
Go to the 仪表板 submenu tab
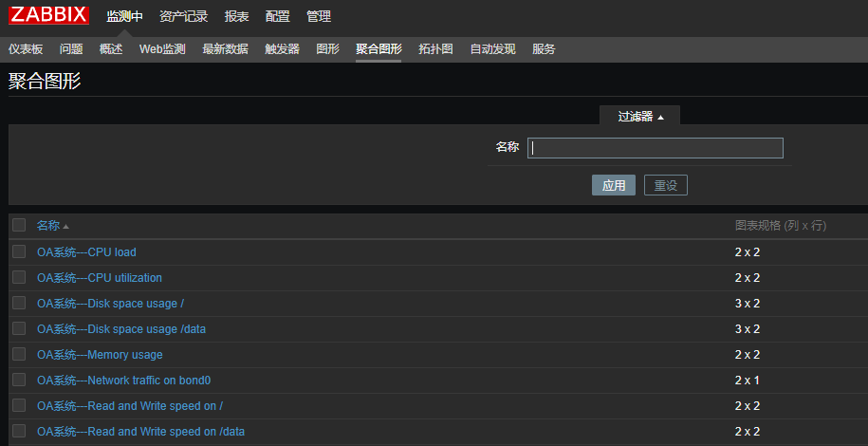coord(26,49)
